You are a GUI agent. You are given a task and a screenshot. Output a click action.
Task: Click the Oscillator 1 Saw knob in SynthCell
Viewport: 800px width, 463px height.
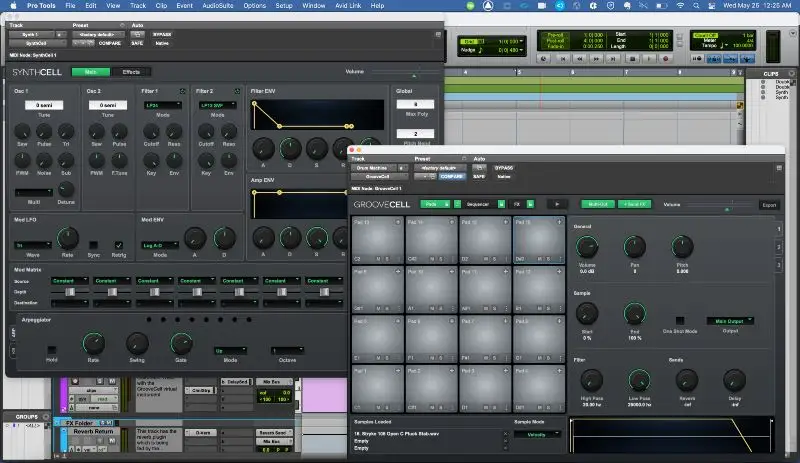click(x=20, y=130)
